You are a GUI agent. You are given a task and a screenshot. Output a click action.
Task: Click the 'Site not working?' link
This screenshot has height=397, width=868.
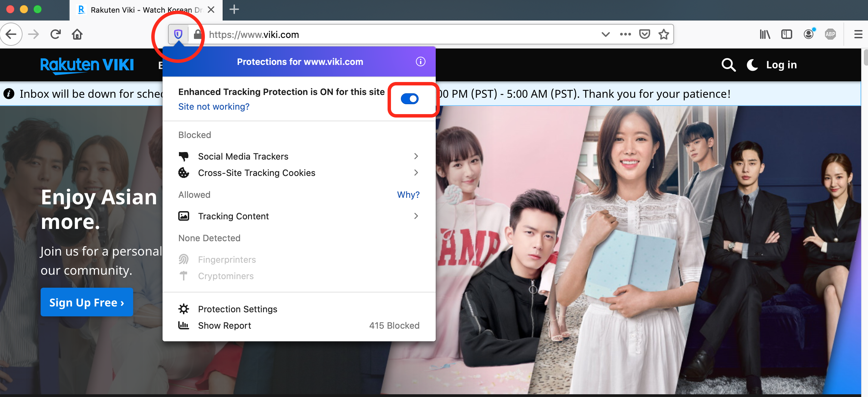coord(214,107)
